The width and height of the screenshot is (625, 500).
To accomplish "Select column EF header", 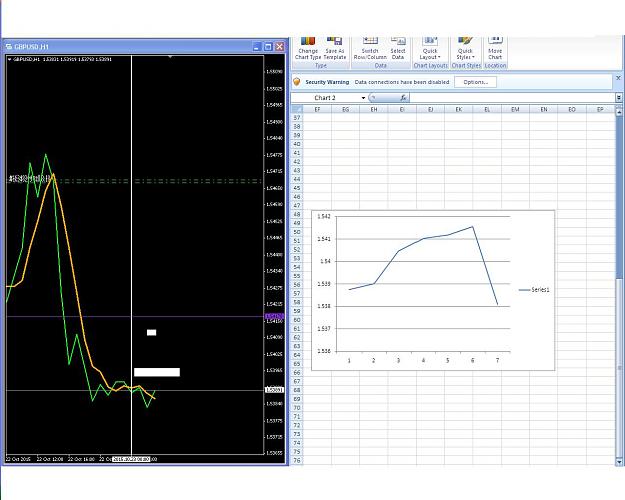I will tap(317, 109).
